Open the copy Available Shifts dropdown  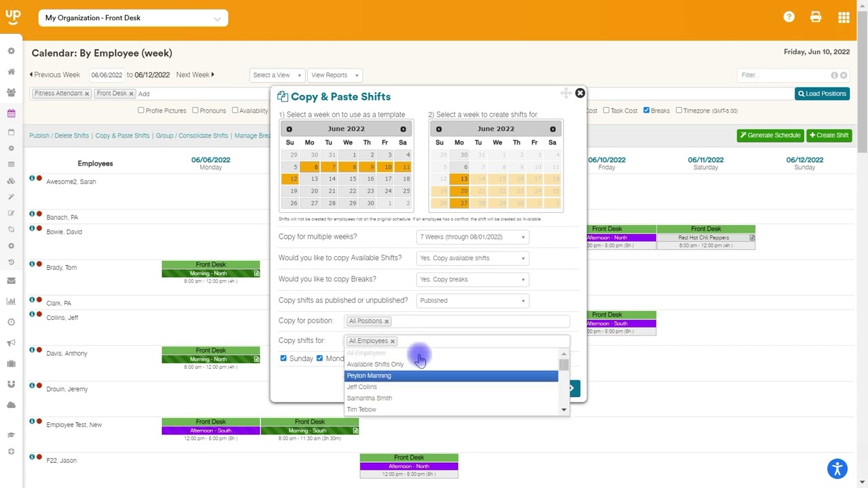point(473,258)
